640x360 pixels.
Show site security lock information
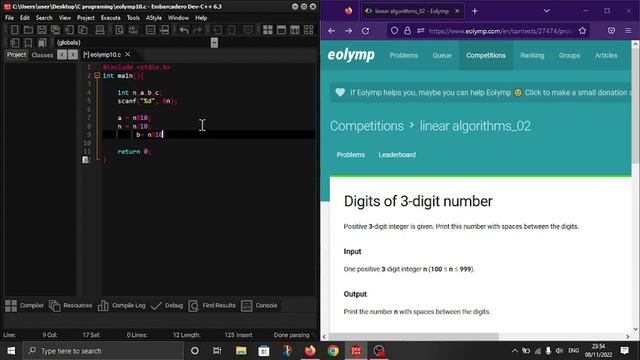[407, 31]
